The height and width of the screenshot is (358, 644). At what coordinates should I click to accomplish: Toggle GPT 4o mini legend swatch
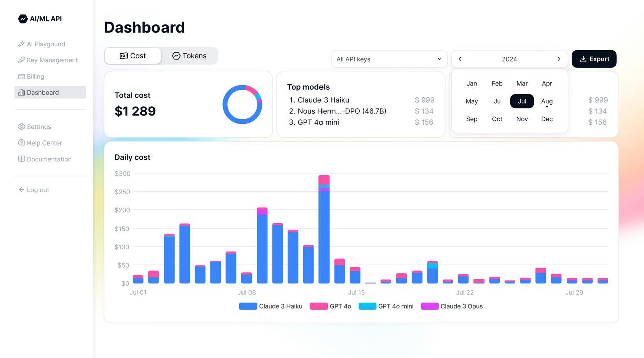point(367,306)
